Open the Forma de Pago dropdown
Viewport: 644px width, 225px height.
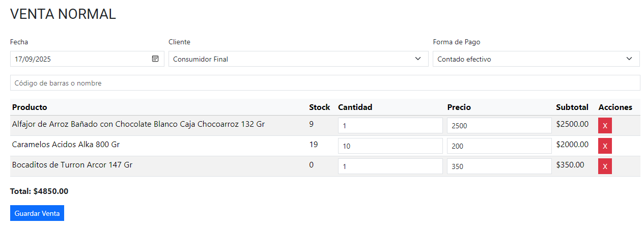536,59
